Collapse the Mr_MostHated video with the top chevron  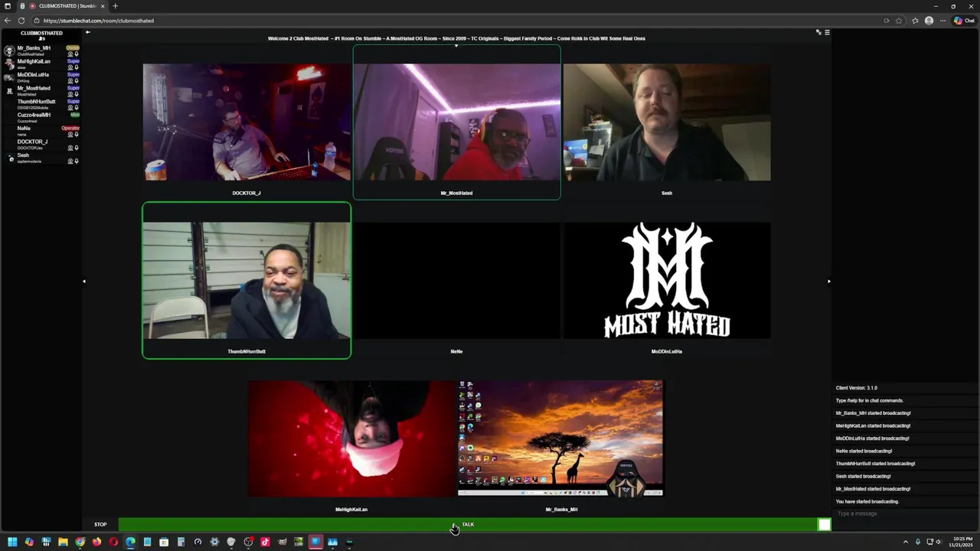pyautogui.click(x=456, y=46)
